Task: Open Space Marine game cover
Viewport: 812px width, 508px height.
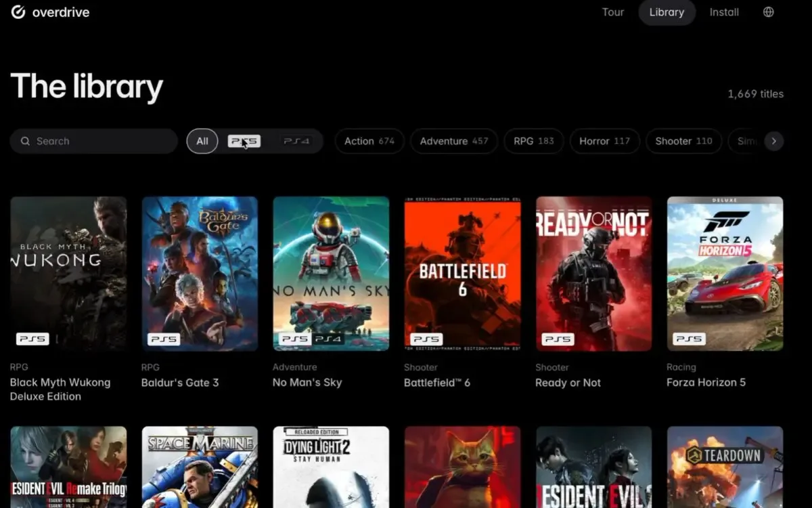Action: click(x=200, y=467)
